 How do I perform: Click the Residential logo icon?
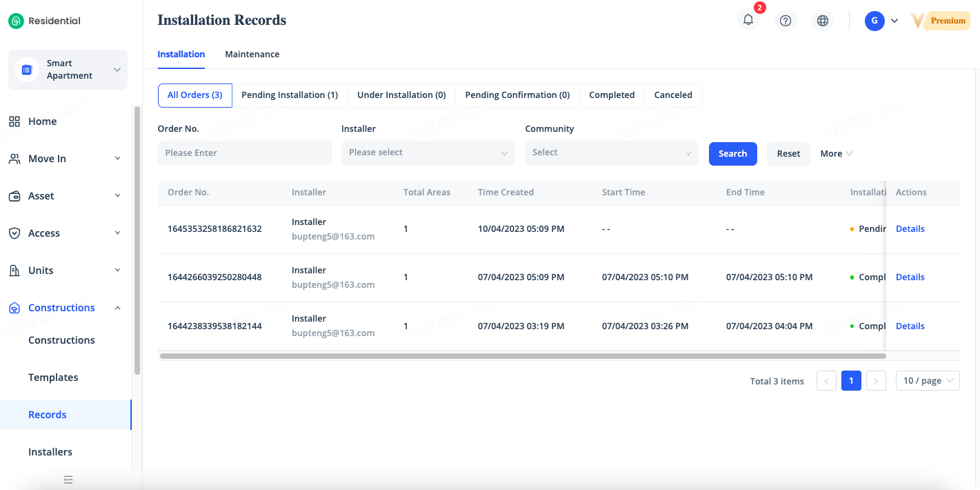coord(16,21)
